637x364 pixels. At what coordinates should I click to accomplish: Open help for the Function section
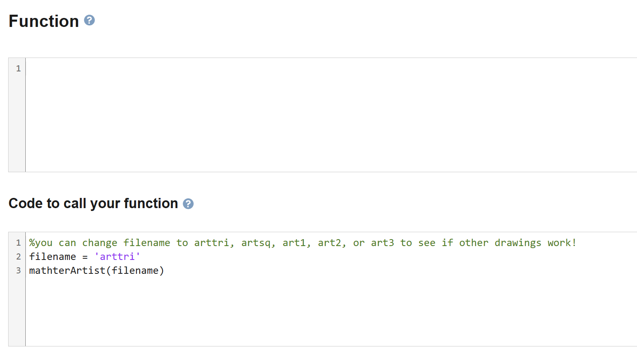[89, 20]
